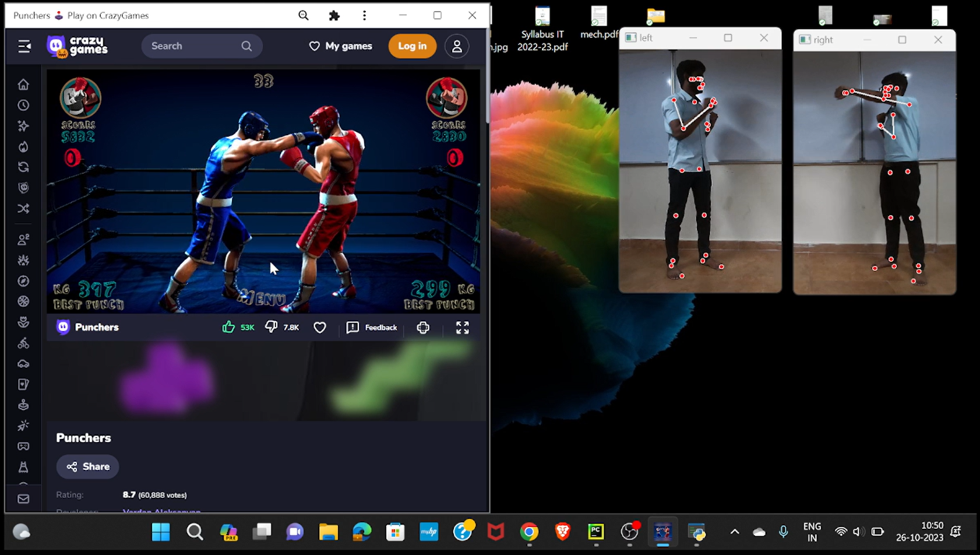
Task: Open the Controller gamepad icon in sidebar
Action: (23, 446)
